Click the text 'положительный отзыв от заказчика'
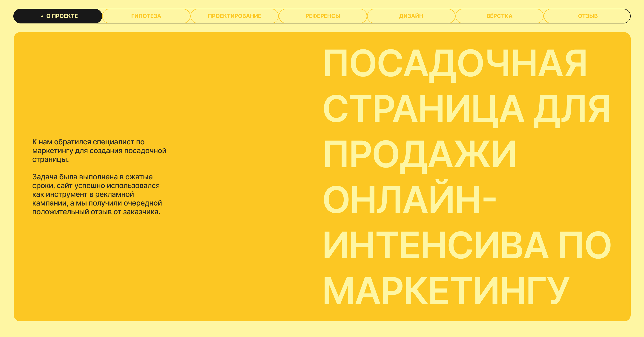The image size is (644, 337). [x=96, y=212]
